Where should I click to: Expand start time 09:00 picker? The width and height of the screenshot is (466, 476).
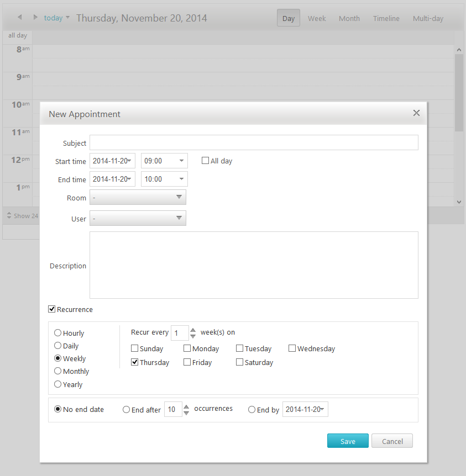181,161
